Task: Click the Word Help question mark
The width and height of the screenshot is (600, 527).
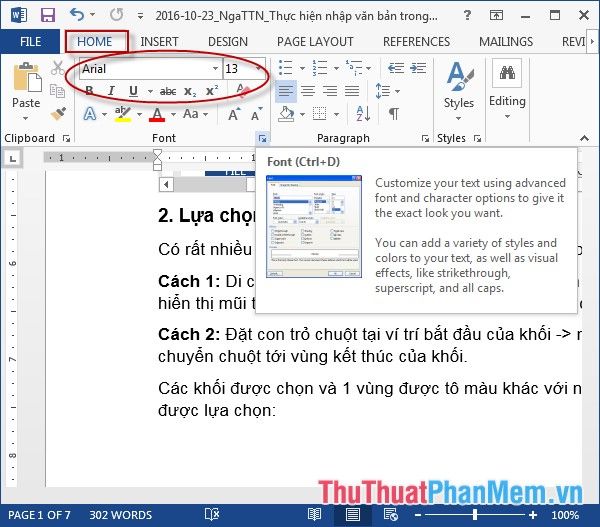Action: [x=467, y=15]
